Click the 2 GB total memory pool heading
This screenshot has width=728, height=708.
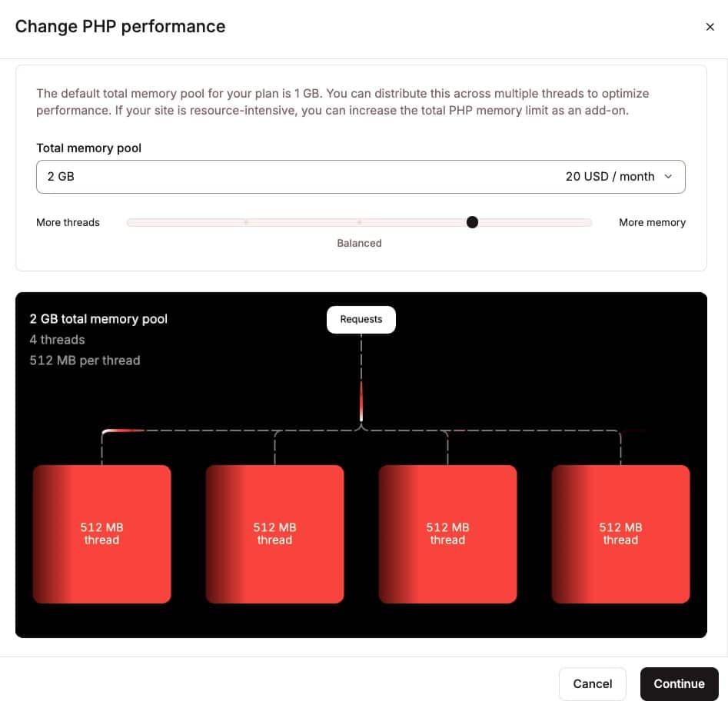(x=98, y=318)
